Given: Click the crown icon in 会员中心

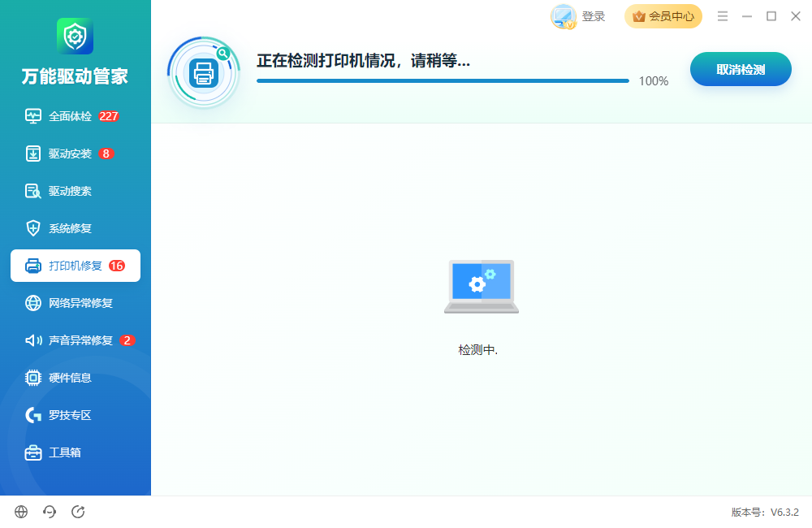Looking at the screenshot, I should [x=639, y=16].
